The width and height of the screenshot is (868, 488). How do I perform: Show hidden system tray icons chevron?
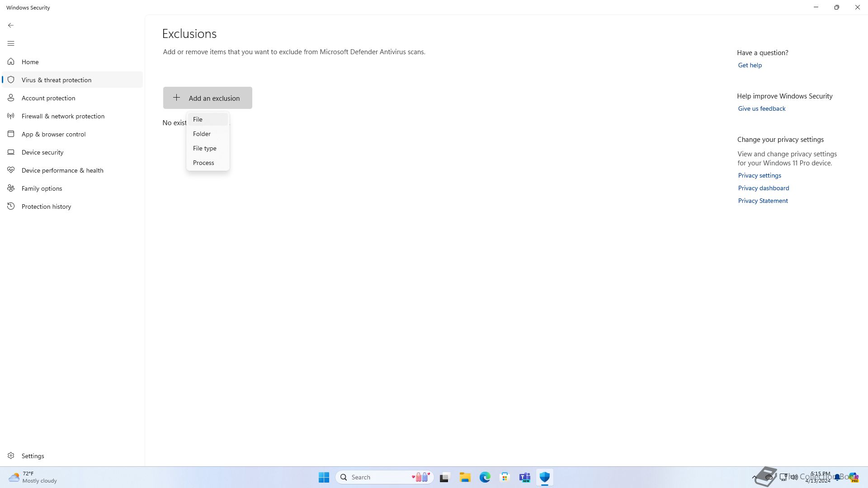point(754,477)
